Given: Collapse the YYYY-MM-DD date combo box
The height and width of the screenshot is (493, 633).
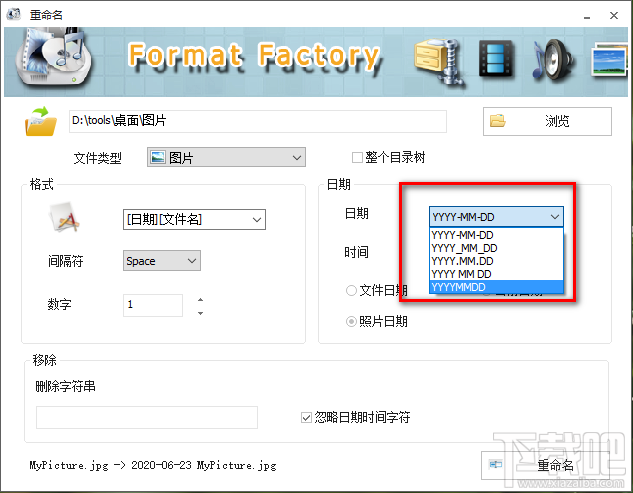Looking at the screenshot, I should pyautogui.click(x=496, y=217).
